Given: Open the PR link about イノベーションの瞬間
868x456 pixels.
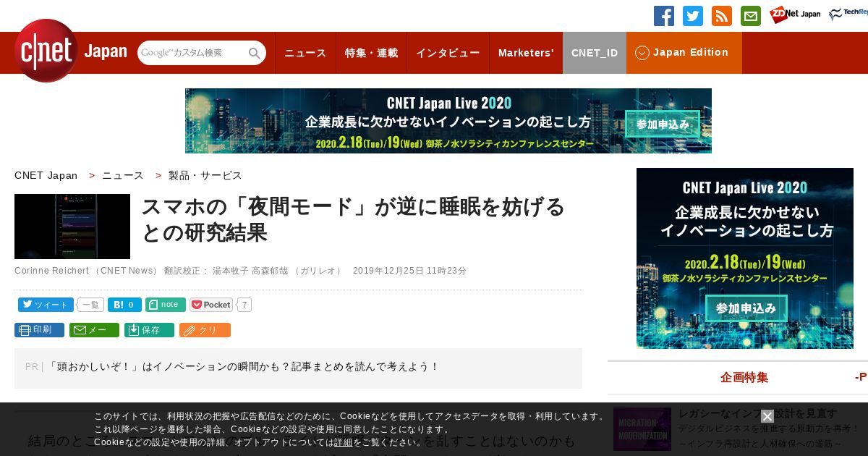Looking at the screenshot, I should tap(243, 367).
